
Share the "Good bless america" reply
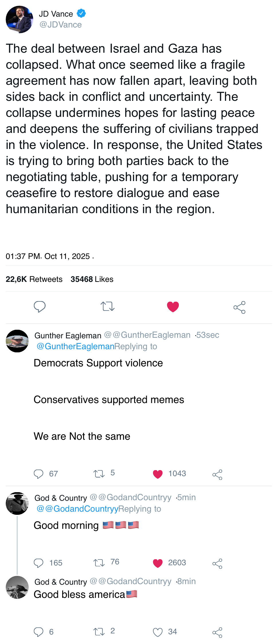[217, 633]
